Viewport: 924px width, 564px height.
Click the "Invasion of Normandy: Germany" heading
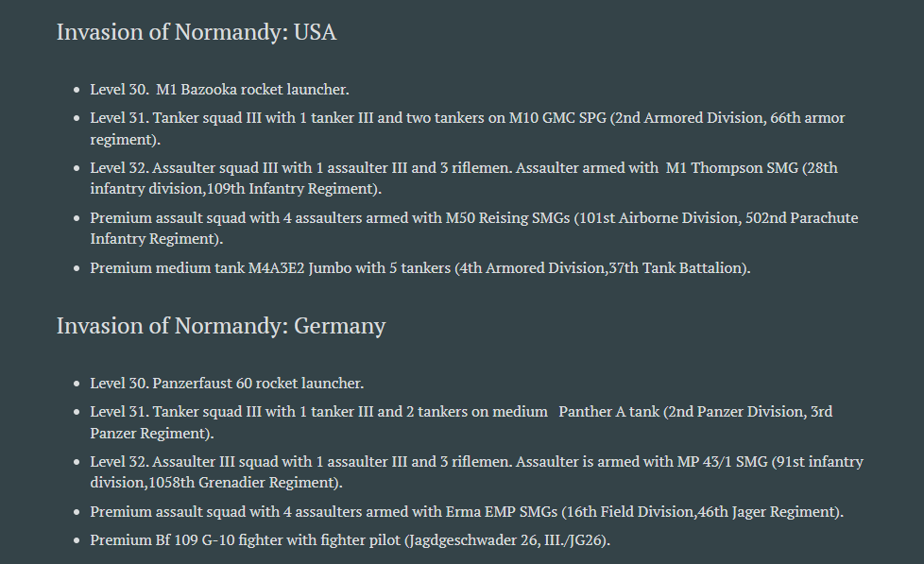click(x=221, y=326)
